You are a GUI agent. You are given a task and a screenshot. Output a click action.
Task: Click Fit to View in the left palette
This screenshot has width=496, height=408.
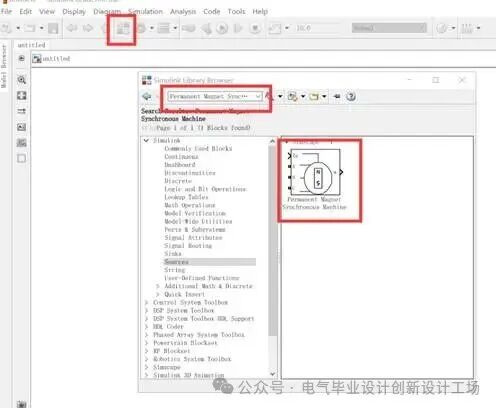click(22, 96)
